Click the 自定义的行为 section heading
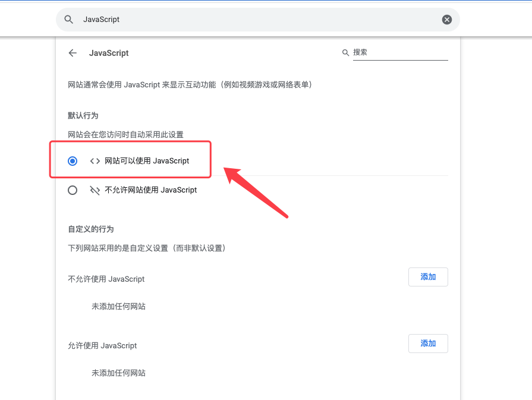Viewport: 532px width, 400px height. [90, 229]
